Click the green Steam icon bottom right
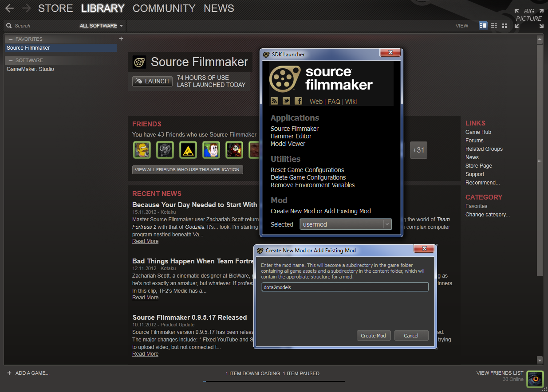 point(535,379)
